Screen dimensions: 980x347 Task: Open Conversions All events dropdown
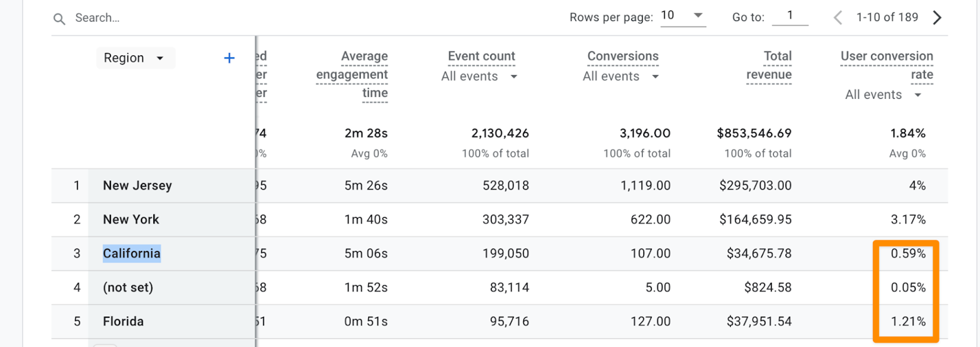[620, 76]
